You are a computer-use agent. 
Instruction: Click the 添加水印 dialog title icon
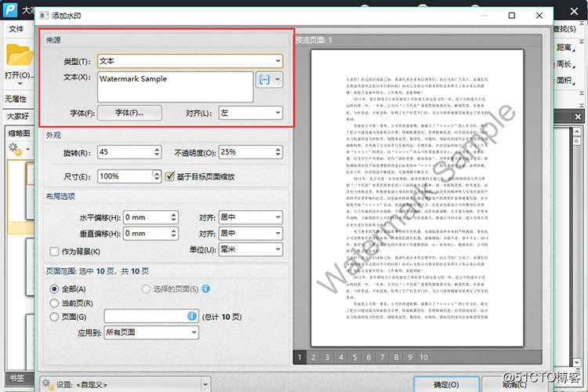point(44,16)
